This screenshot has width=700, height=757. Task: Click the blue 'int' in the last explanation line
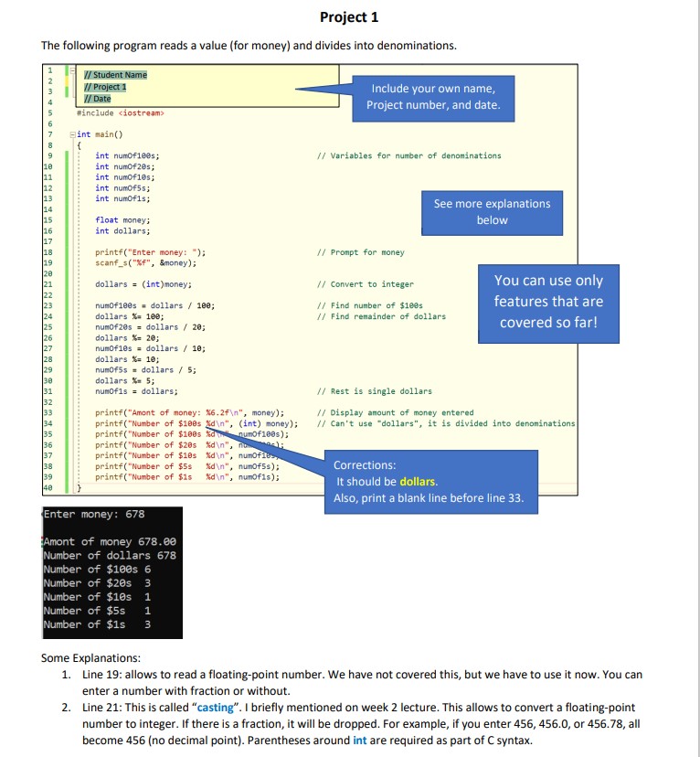pyautogui.click(x=360, y=741)
